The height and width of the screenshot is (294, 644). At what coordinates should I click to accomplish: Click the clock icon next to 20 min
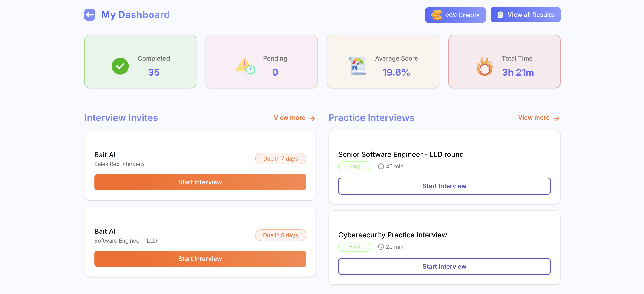381,247
